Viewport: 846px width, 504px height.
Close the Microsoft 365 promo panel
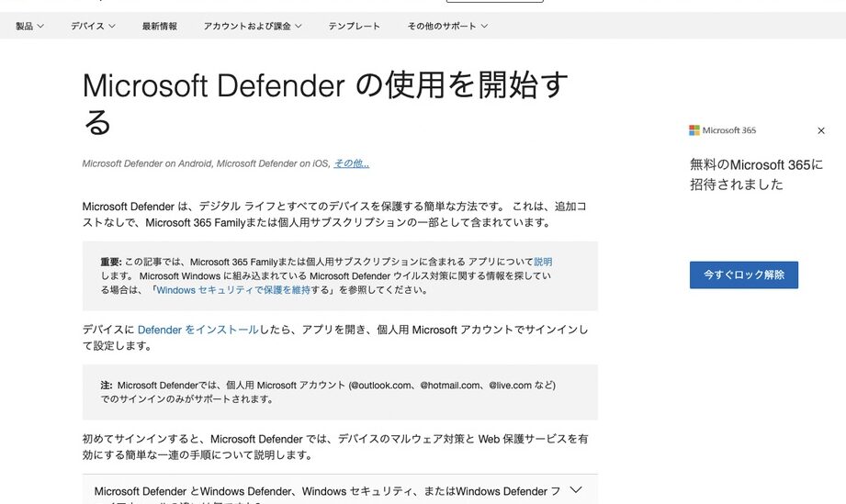(820, 130)
